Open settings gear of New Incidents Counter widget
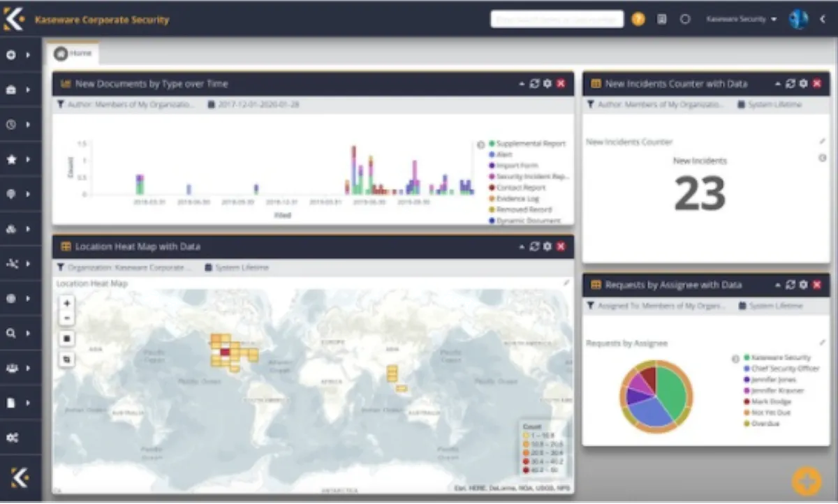Viewport: 838px width, 504px height. pyautogui.click(x=803, y=83)
